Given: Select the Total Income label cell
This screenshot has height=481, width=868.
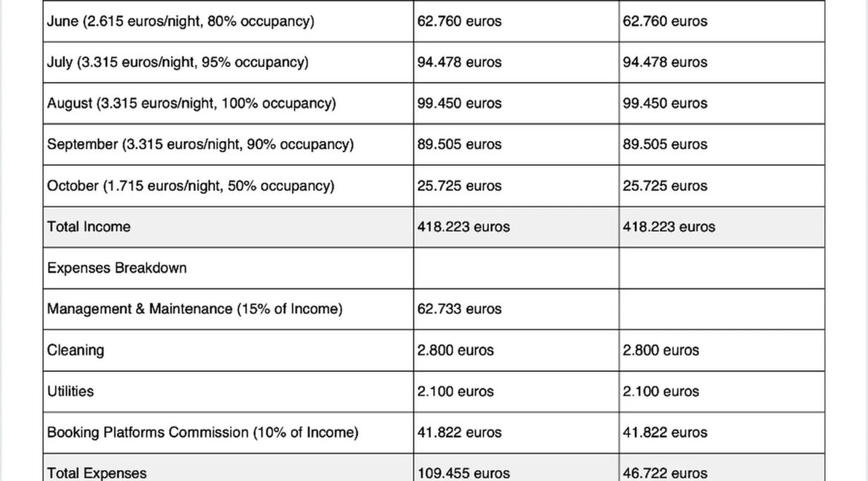Looking at the screenshot, I should (x=88, y=227).
